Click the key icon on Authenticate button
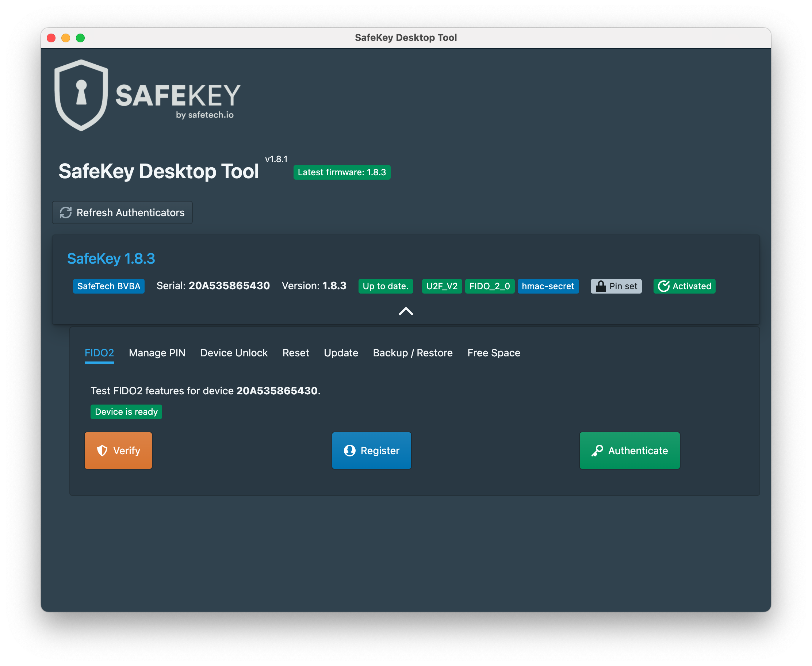812x666 pixels. tap(597, 451)
